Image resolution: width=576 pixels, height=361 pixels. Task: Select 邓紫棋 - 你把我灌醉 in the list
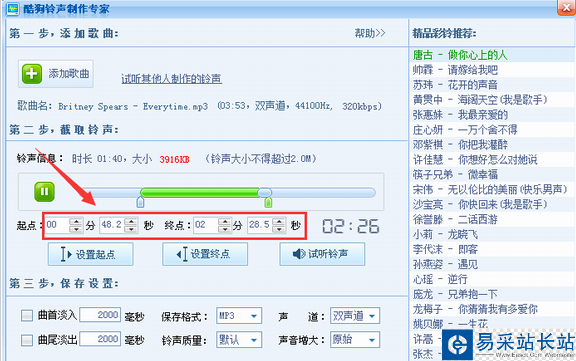click(x=492, y=144)
